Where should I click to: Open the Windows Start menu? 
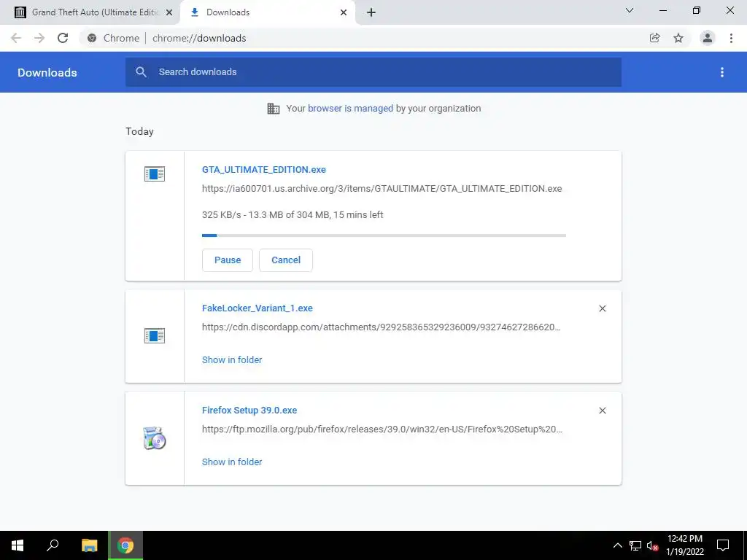click(x=18, y=545)
